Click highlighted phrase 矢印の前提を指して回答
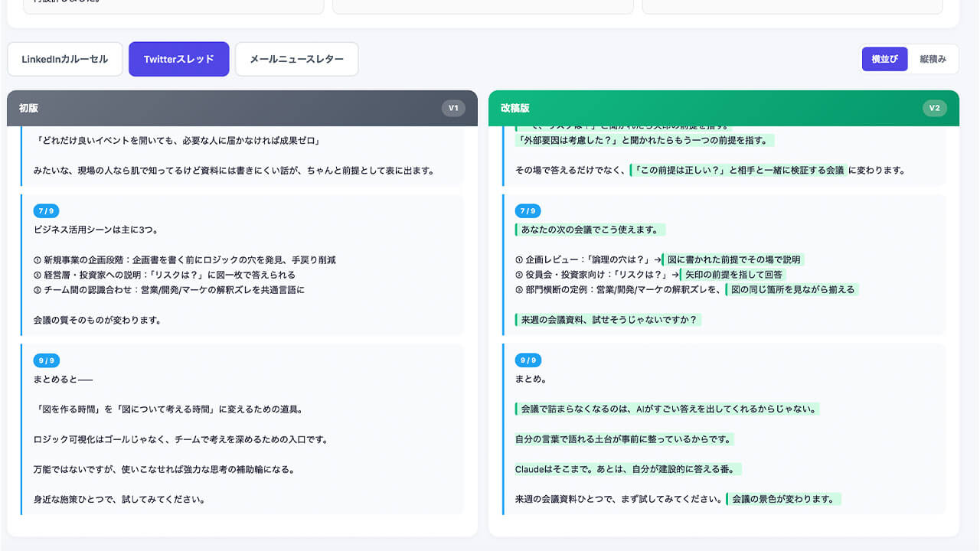980x551 pixels. pyautogui.click(x=733, y=275)
